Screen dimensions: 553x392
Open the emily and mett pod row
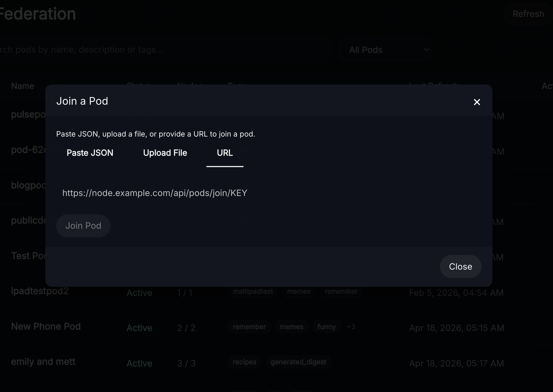pyautogui.click(x=43, y=362)
